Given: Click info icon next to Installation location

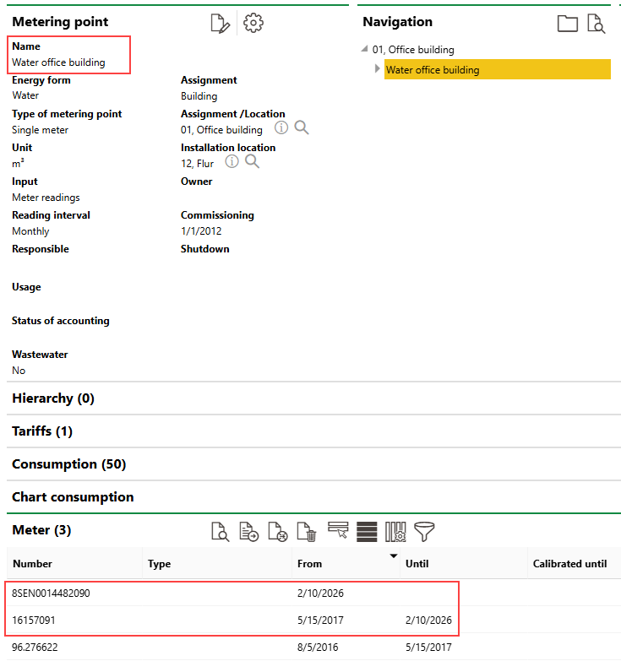Looking at the screenshot, I should tap(232, 162).
